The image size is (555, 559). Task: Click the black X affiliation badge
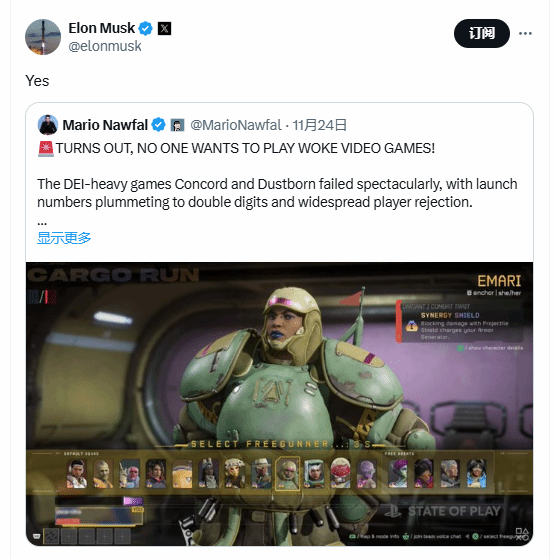(x=164, y=28)
